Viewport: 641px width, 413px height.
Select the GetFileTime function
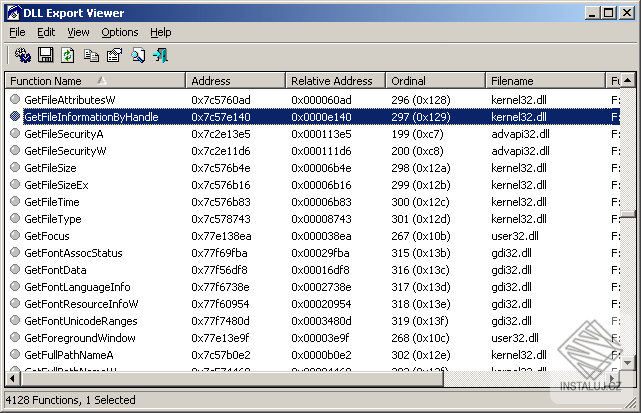[52, 202]
